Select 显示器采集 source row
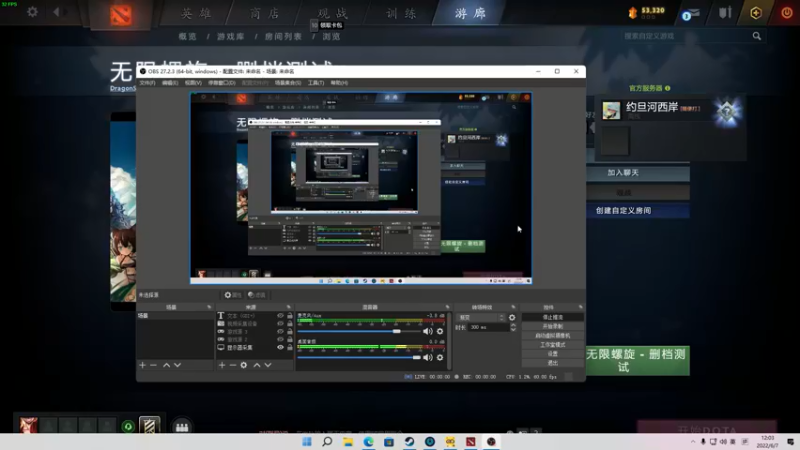Image resolution: width=800 pixels, height=450 pixels. point(255,347)
